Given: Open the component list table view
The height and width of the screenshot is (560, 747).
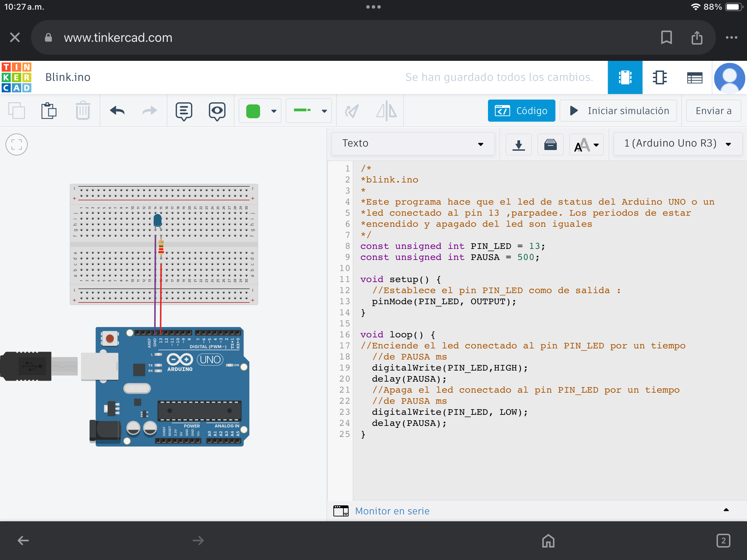Looking at the screenshot, I should coord(694,77).
